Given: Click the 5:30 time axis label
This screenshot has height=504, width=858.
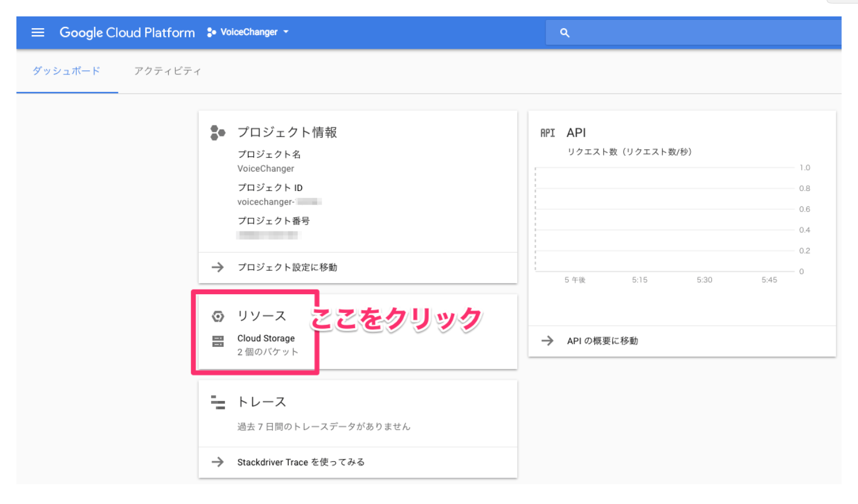Looking at the screenshot, I should click(x=704, y=280).
